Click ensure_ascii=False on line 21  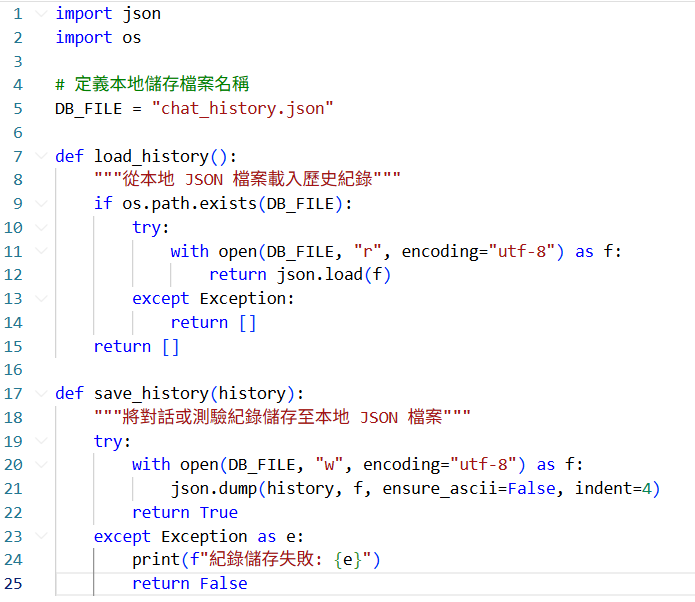click(469, 489)
